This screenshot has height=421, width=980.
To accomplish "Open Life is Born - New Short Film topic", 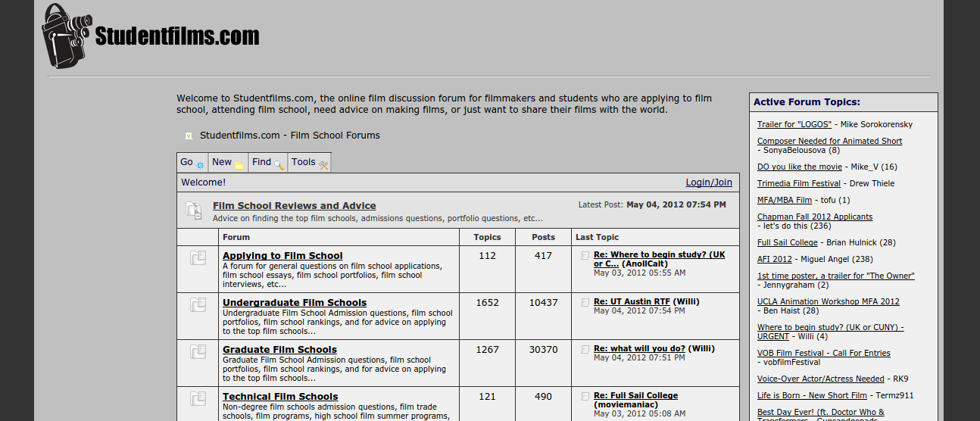I will tap(812, 395).
